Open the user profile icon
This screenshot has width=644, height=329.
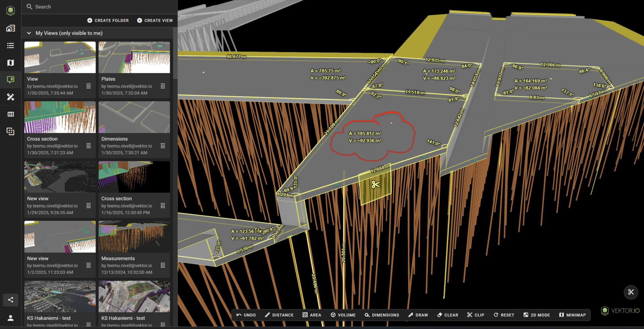point(10,318)
